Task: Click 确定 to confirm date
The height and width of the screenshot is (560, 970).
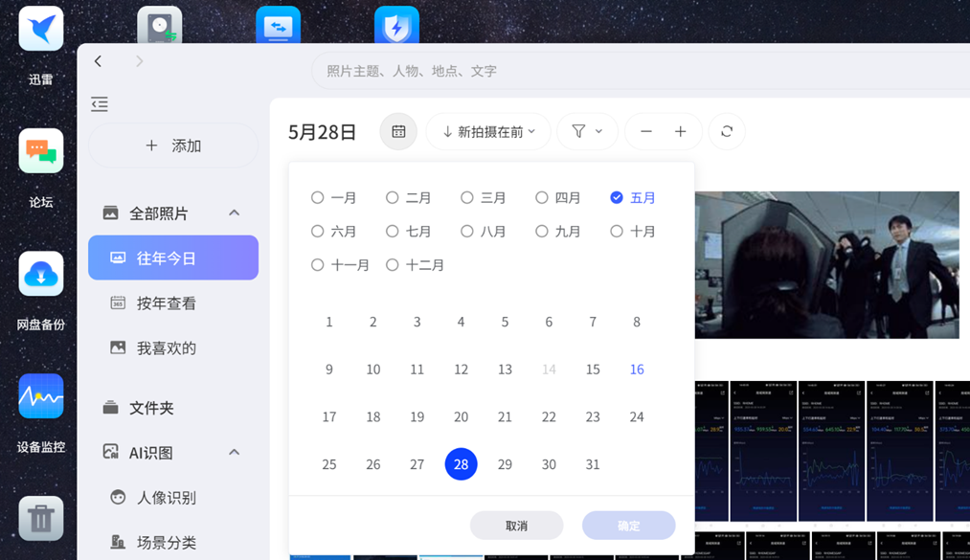Action: click(x=628, y=526)
